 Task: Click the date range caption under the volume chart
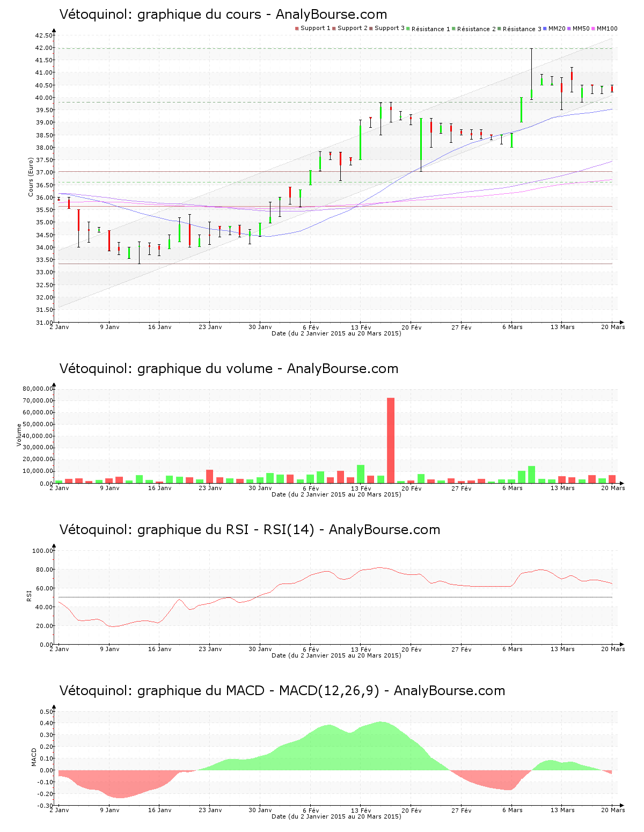click(x=336, y=494)
